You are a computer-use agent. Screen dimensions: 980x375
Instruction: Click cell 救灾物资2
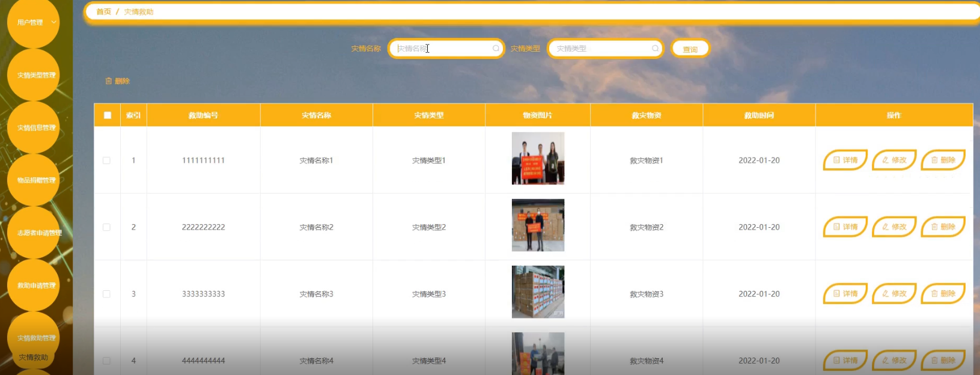pyautogui.click(x=647, y=227)
